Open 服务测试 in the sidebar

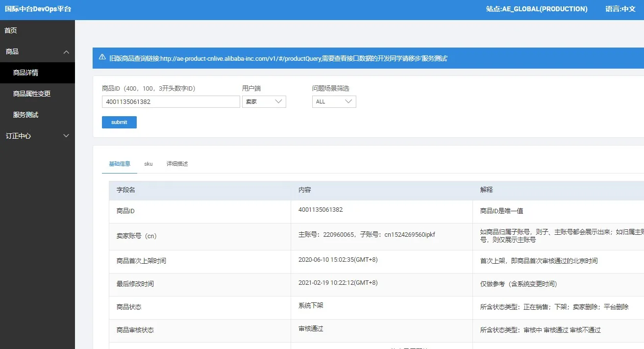(25, 115)
